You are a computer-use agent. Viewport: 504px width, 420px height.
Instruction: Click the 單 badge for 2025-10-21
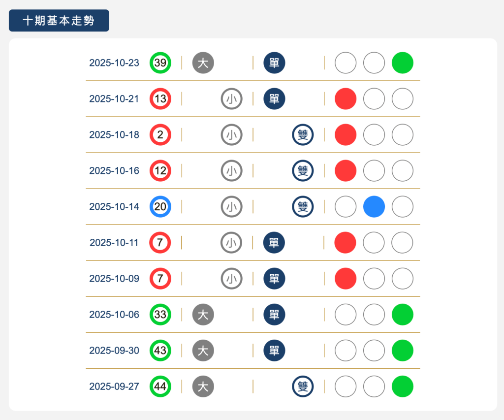pos(274,98)
